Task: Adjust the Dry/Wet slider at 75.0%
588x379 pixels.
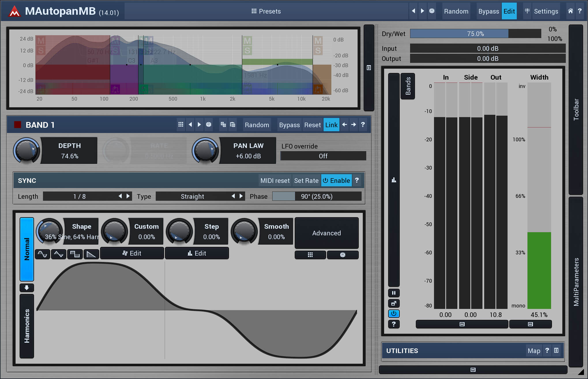Action: [x=476, y=34]
